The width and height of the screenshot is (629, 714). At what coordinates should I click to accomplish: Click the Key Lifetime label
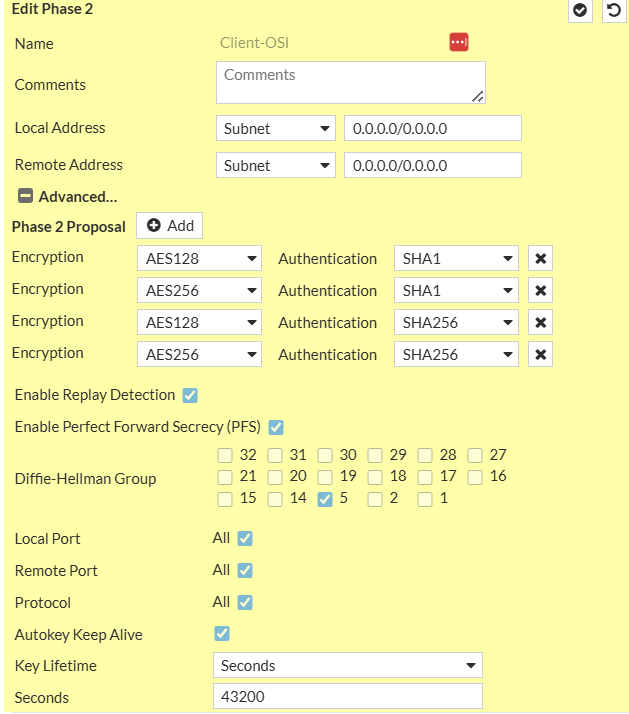coord(56,666)
